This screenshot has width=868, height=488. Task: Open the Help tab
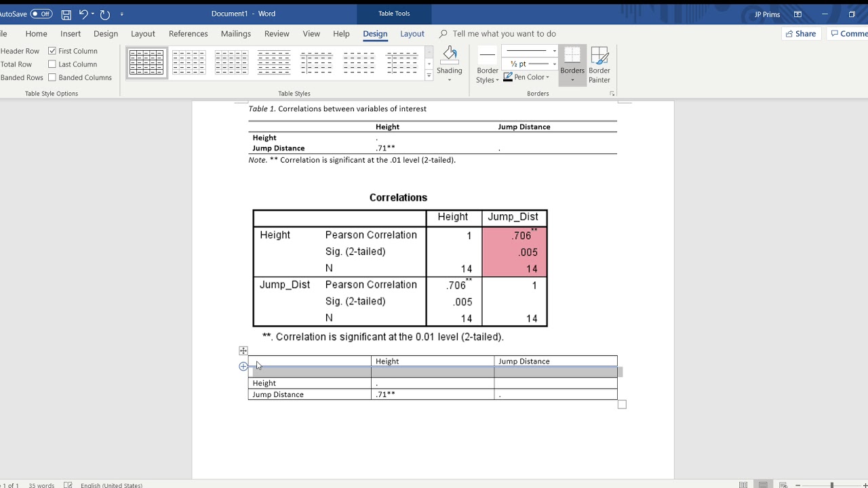341,34
